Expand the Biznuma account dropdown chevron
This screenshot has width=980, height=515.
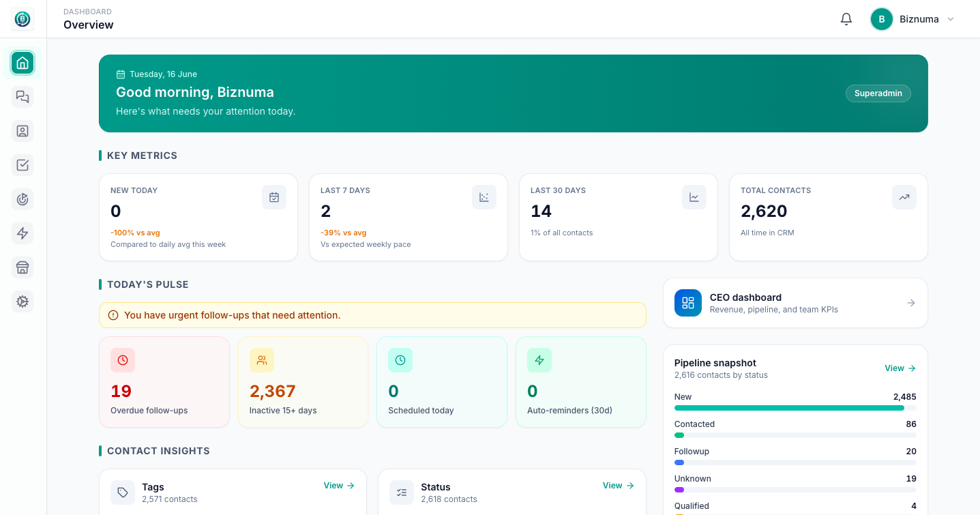951,19
